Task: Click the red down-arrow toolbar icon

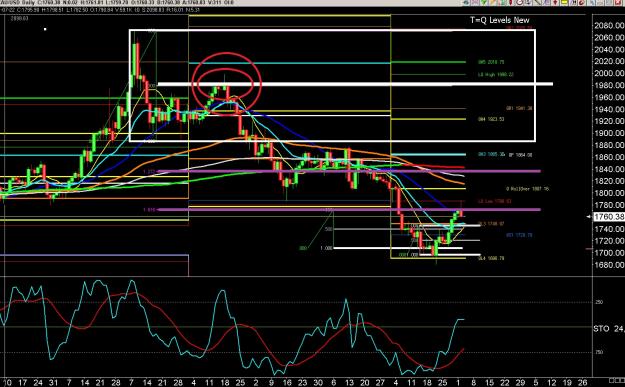Action: point(555,2)
